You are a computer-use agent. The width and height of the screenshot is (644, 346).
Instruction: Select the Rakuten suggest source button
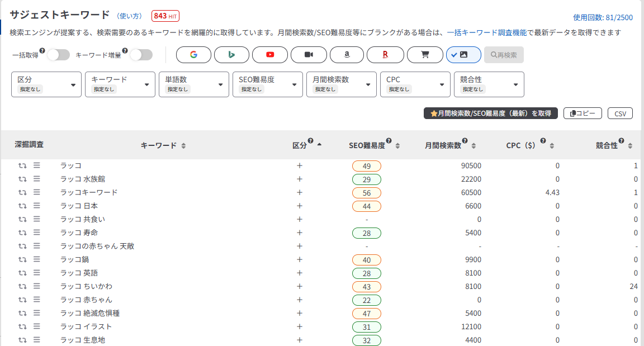(385, 55)
